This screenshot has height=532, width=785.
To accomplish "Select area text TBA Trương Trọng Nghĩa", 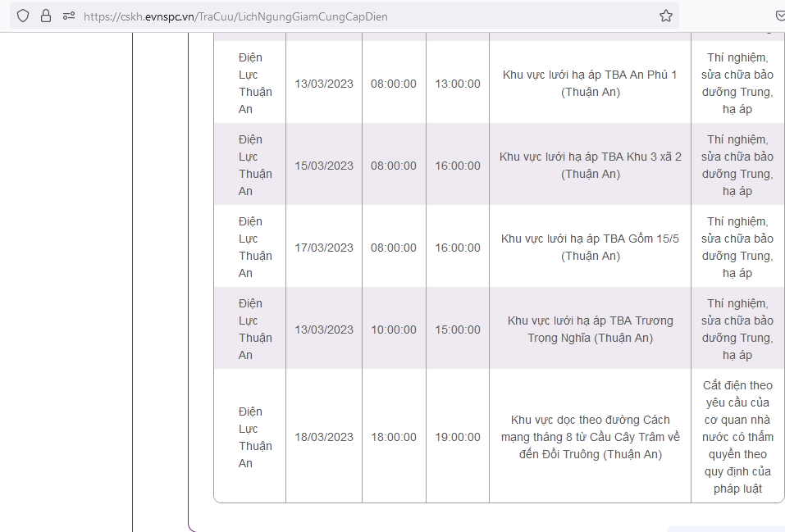I will pyautogui.click(x=591, y=330).
